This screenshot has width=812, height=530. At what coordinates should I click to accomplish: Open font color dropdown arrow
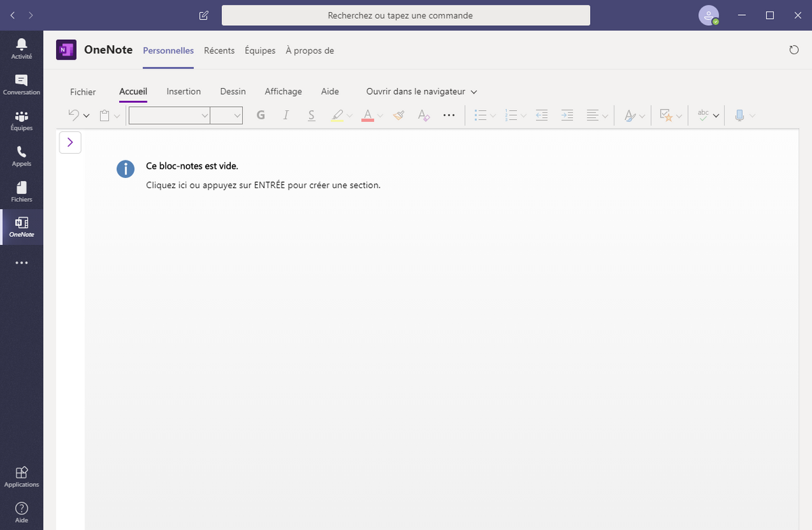click(380, 116)
